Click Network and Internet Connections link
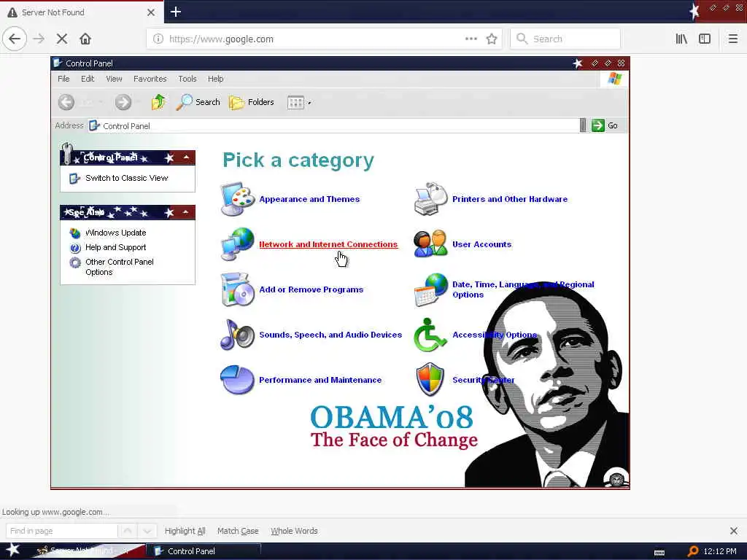 tap(328, 244)
